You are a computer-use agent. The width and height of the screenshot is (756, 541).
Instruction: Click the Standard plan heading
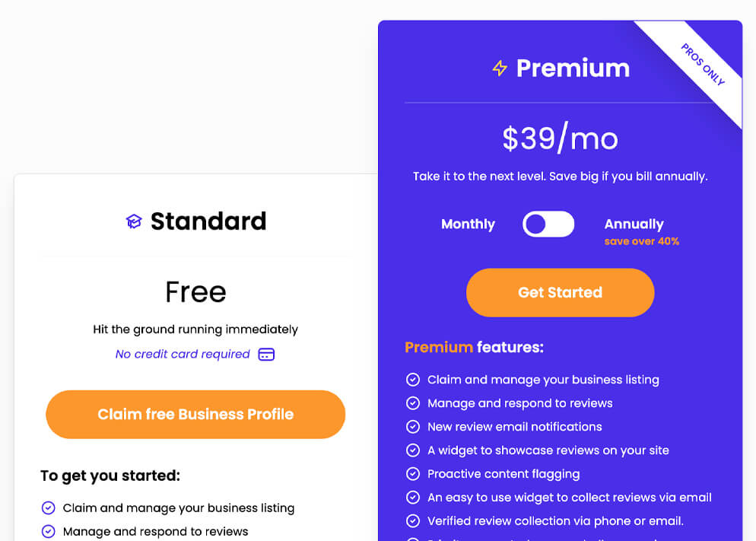tap(208, 221)
